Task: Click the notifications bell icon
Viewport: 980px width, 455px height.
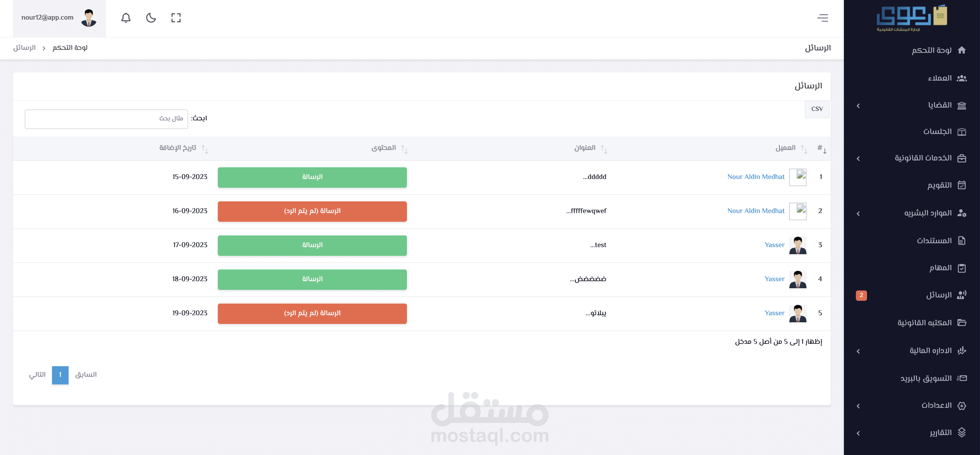Action: pyautogui.click(x=126, y=18)
